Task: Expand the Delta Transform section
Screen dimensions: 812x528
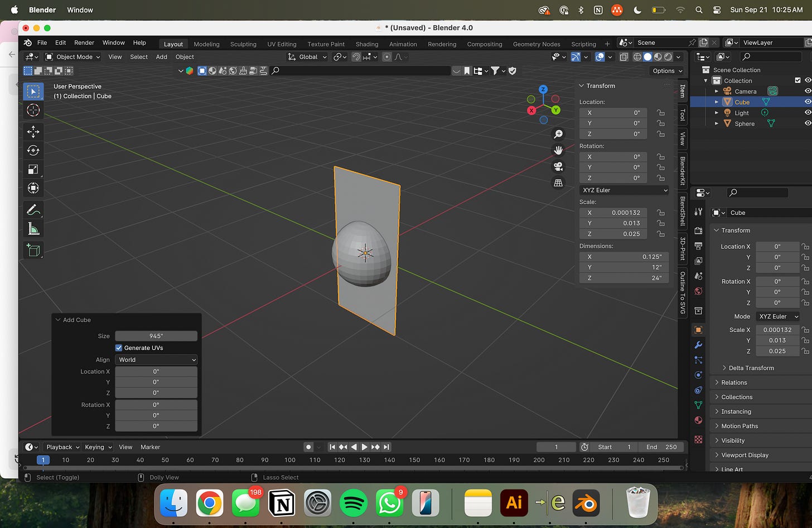Action: pos(751,368)
